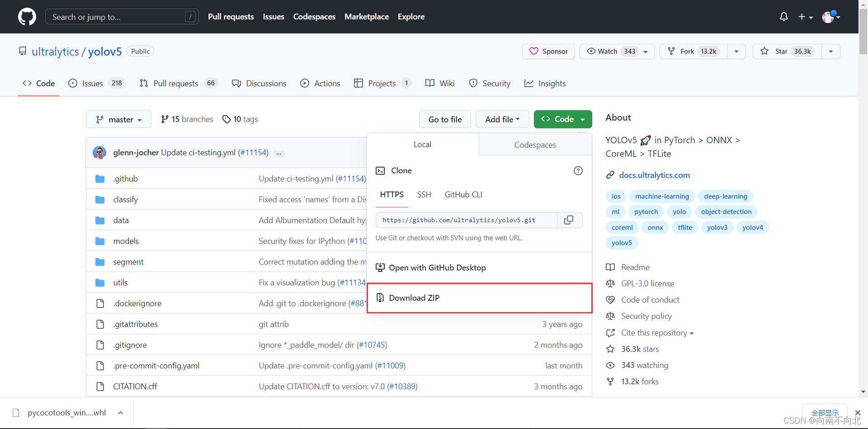Open the Watch notification dropdown
This screenshot has height=429, width=868.
(x=617, y=51)
